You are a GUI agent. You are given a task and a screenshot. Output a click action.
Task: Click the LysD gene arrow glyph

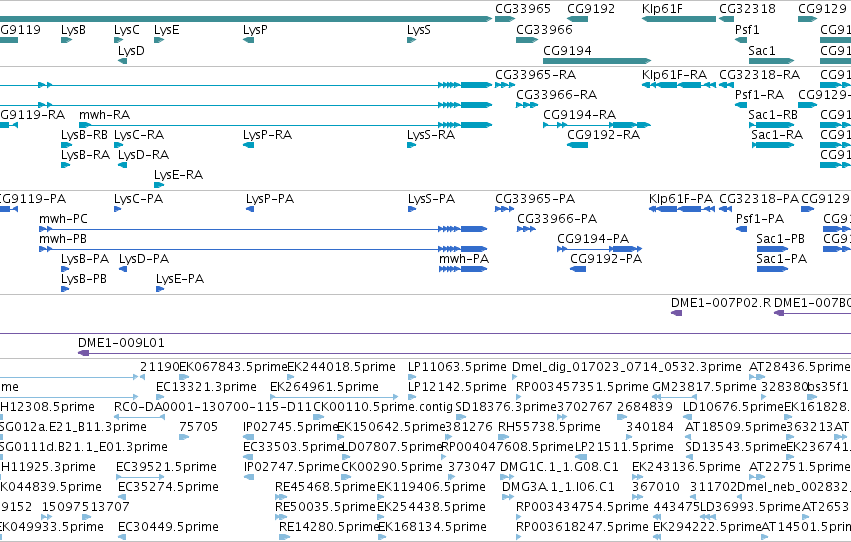pos(123,61)
